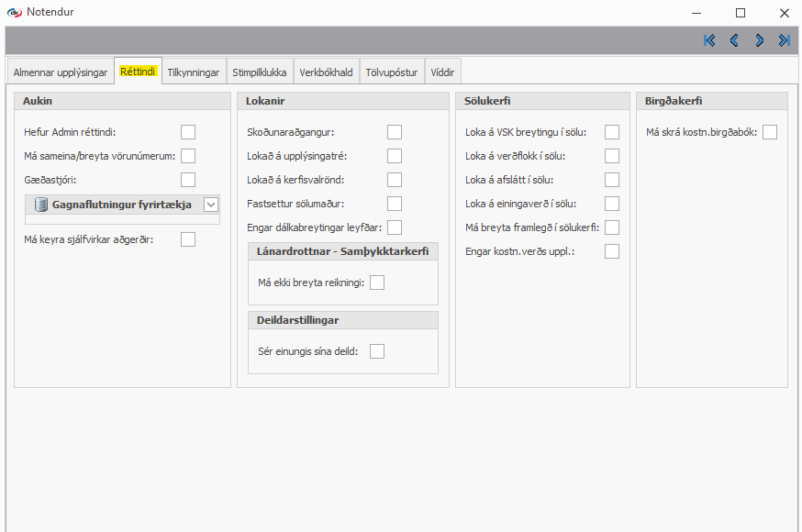
Task: Click the Gagnaflutningur fyrirtækja database icon
Action: click(x=40, y=205)
